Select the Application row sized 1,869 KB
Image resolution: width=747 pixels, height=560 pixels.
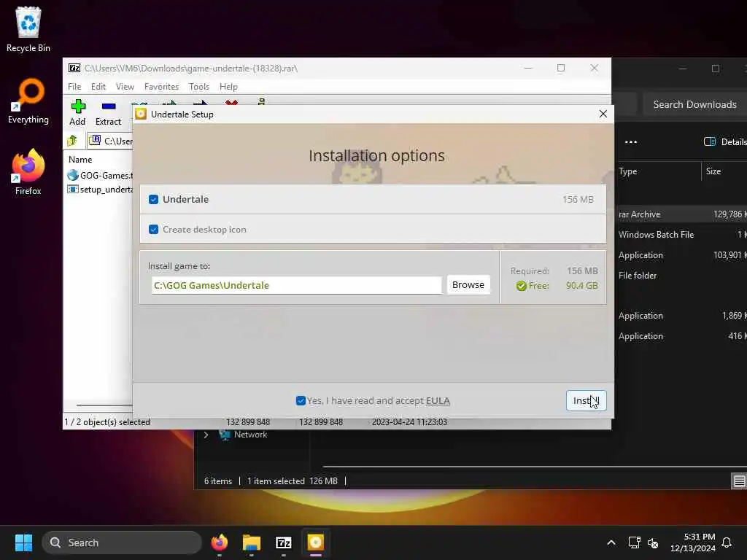pyautogui.click(x=681, y=316)
